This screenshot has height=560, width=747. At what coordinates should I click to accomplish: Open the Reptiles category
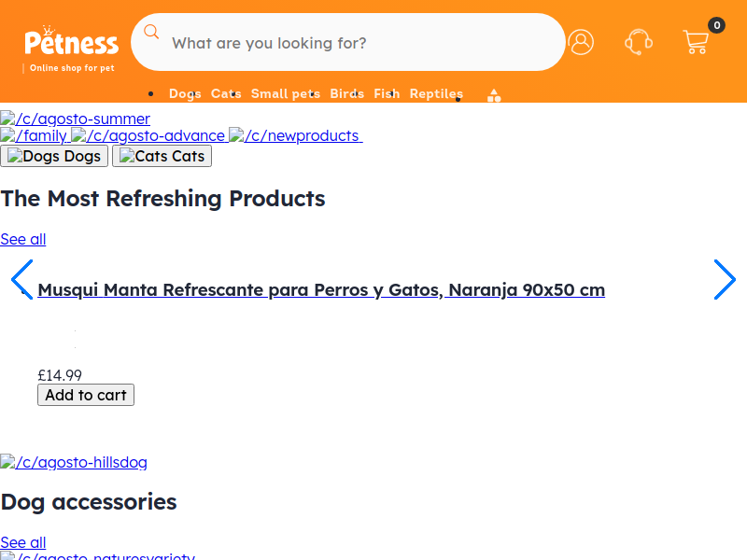pos(436,94)
